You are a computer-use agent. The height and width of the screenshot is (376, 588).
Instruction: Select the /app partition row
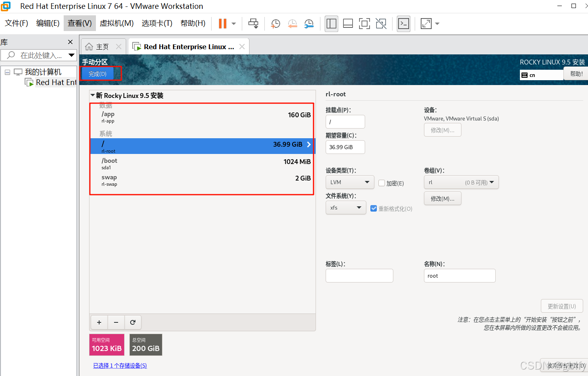click(x=202, y=117)
